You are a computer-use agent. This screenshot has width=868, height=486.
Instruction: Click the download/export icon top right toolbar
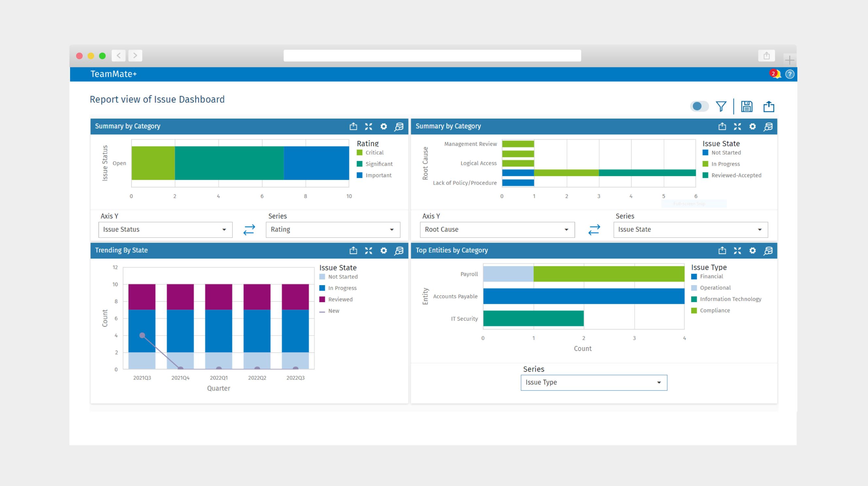(769, 106)
